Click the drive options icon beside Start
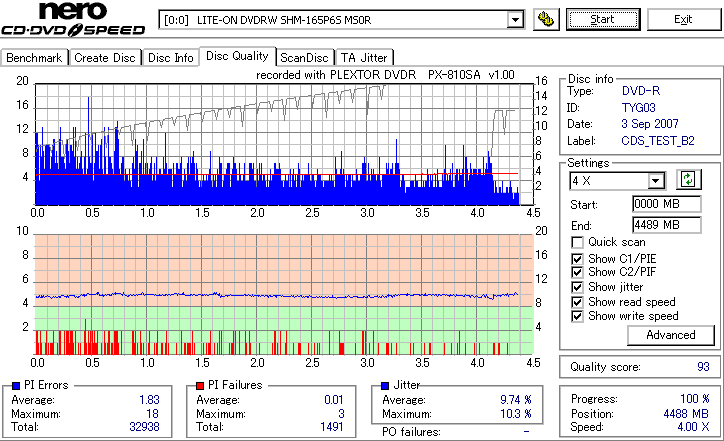724x441 pixels. pos(546,19)
